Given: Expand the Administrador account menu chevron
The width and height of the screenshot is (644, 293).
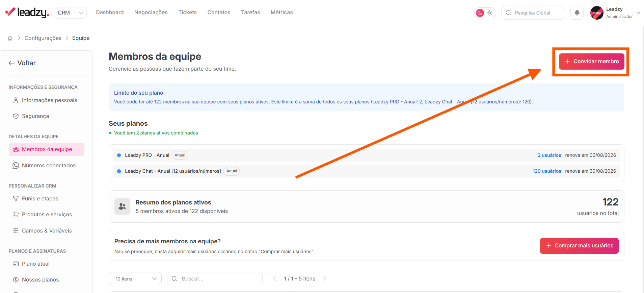Looking at the screenshot, I should [x=638, y=13].
